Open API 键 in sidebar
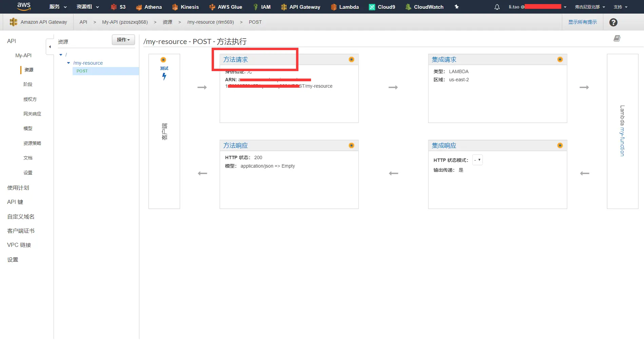The width and height of the screenshot is (644, 341). coord(15,202)
